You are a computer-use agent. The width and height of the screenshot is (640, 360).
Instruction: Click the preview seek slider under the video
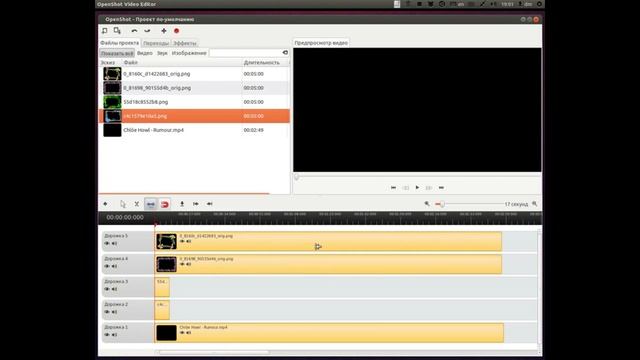[417, 177]
